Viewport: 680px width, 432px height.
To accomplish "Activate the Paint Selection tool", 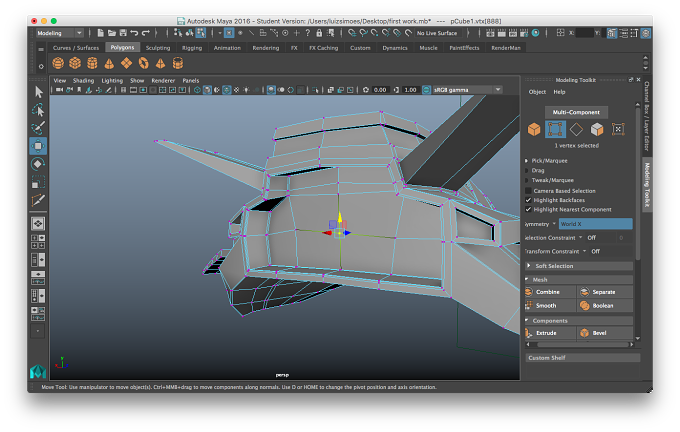I will point(38,128).
